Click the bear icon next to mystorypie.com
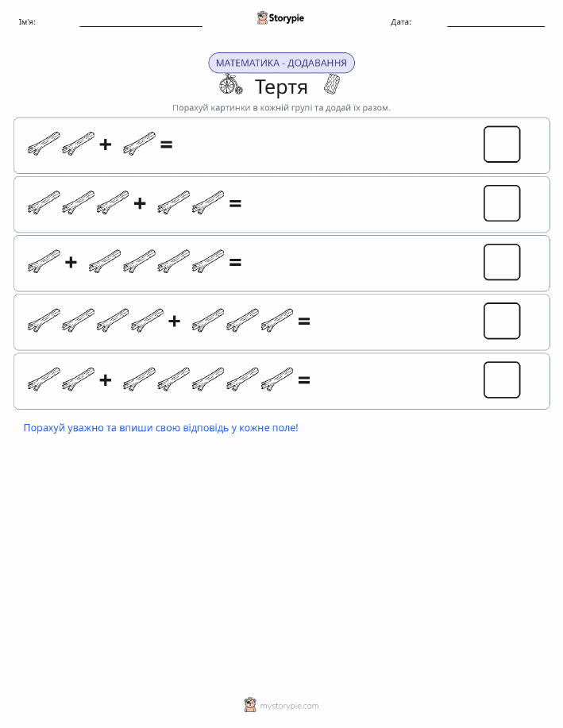Screen dimensions: 563x728 click(x=250, y=705)
